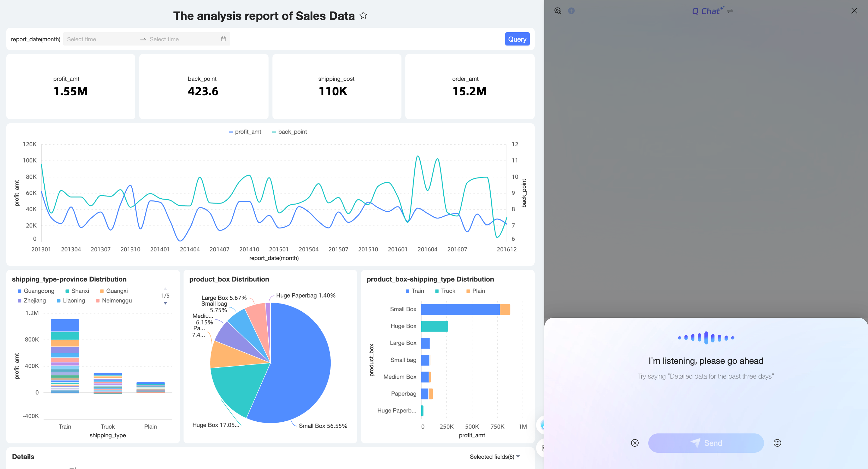Cancel voice input with circled X
This screenshot has height=469, width=868.
point(634,443)
